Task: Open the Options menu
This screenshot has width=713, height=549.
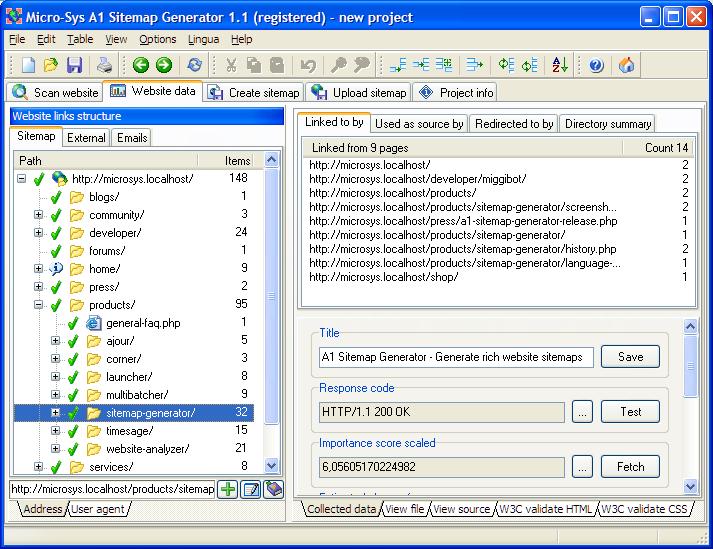Action: click(x=157, y=40)
